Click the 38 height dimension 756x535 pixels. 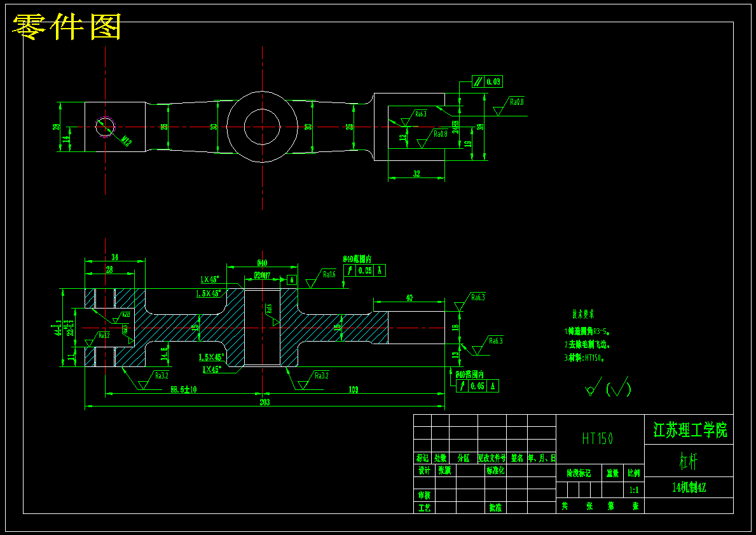tap(480, 128)
